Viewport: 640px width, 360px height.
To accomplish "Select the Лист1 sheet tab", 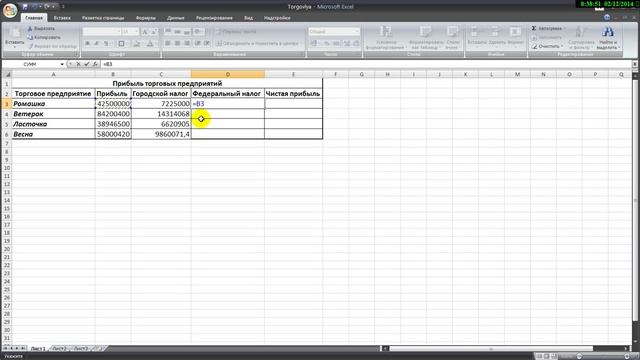I will point(38,349).
